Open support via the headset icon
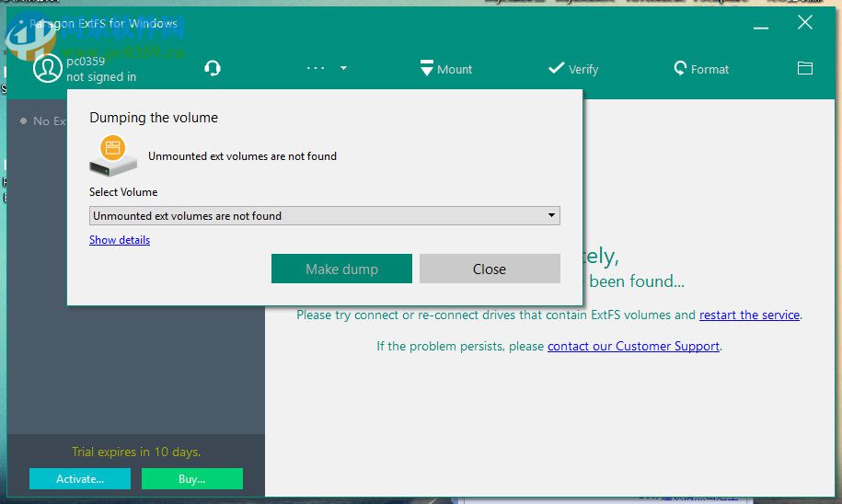The height and width of the screenshot is (504, 842). tap(213, 68)
